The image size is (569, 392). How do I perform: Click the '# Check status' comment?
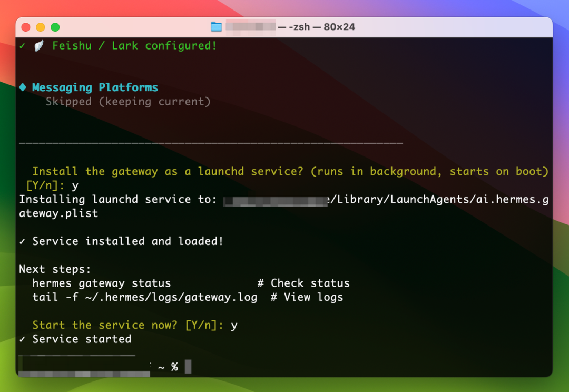tap(303, 283)
